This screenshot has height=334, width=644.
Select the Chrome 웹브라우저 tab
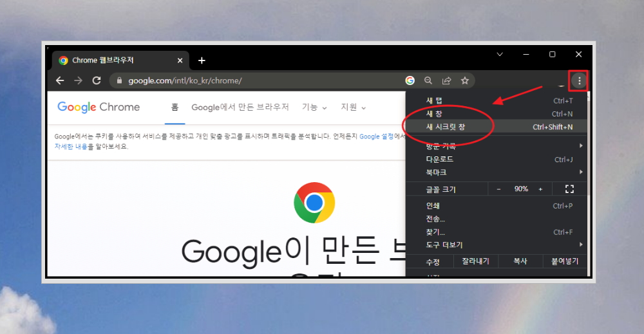click(x=120, y=60)
